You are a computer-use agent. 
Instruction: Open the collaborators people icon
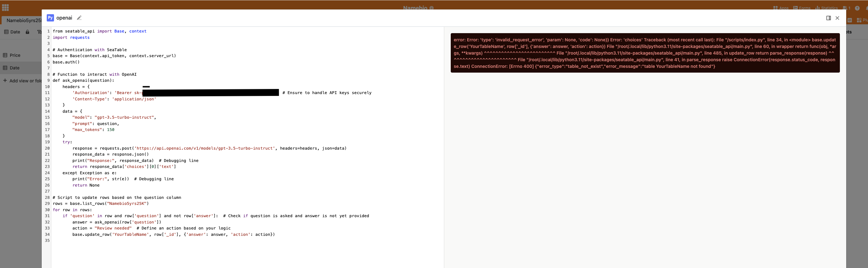click(x=846, y=8)
